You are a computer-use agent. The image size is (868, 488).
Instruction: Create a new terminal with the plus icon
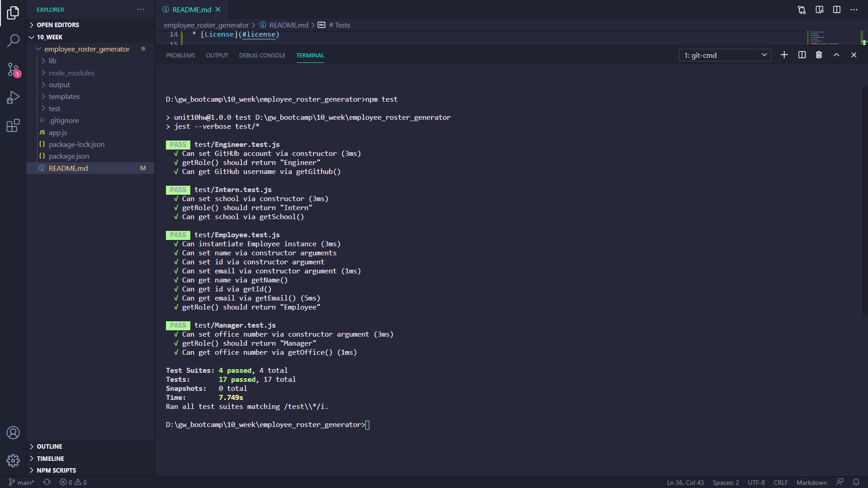coord(784,55)
